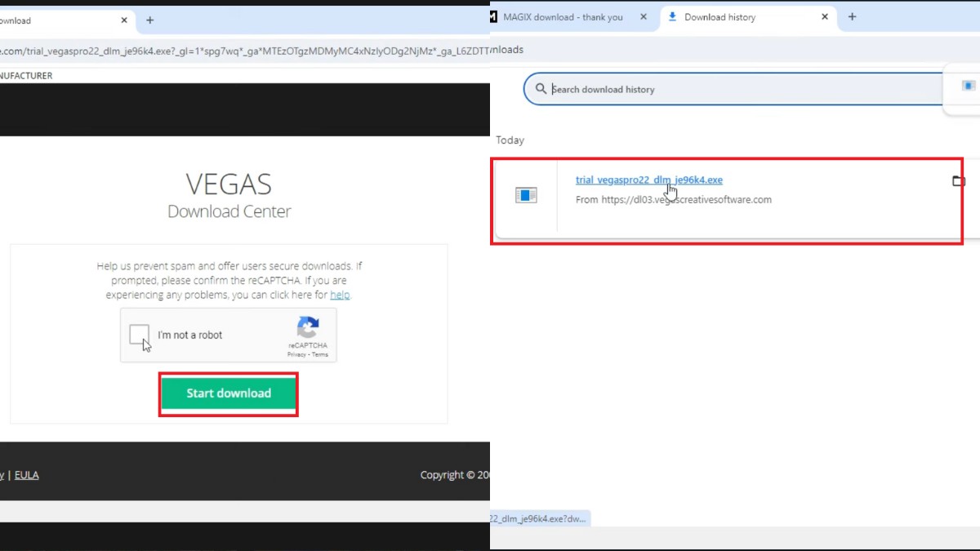Click the left window address bar URL

pos(245,51)
